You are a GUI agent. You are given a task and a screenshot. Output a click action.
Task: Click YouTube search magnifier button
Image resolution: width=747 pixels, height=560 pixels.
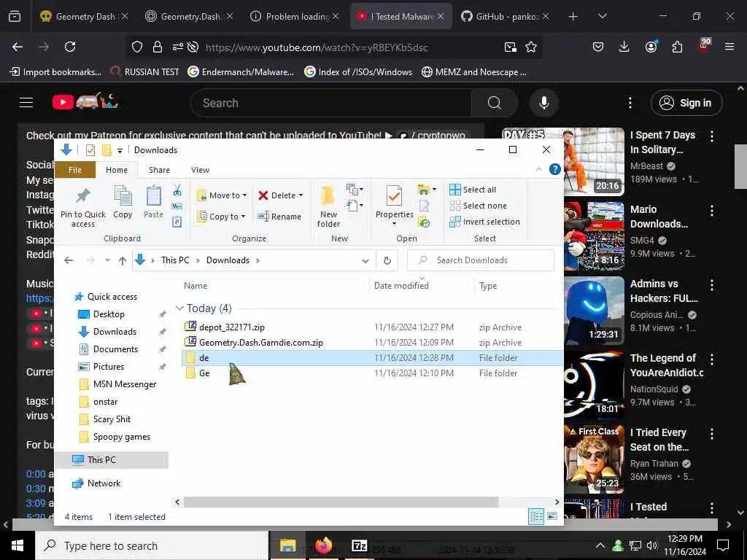[x=494, y=103]
